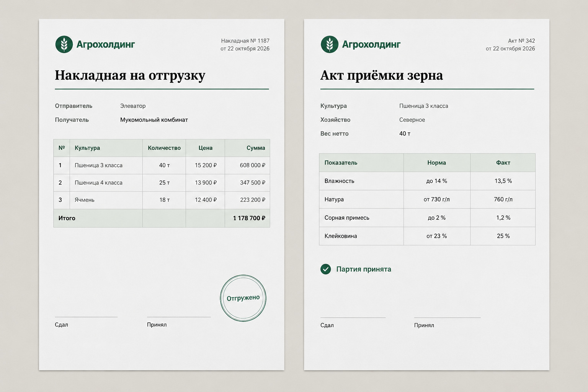The width and height of the screenshot is (588, 392).
Task: Click the Получатель label
Action: [72, 120]
